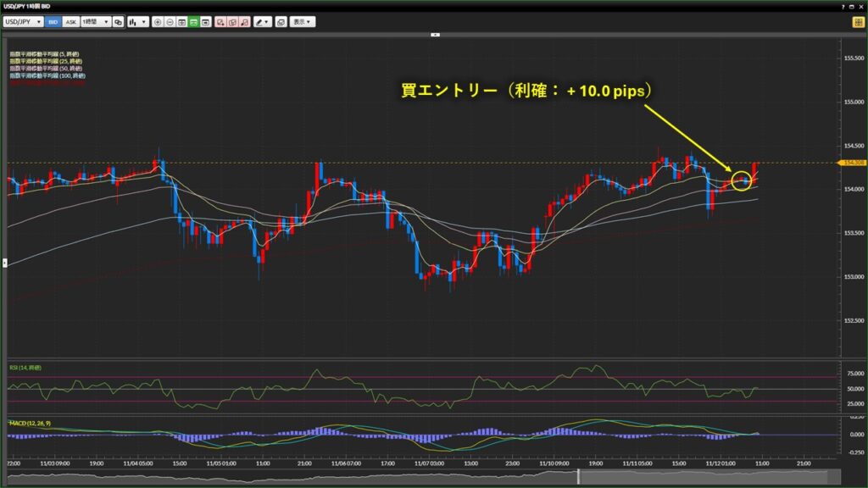Switch price display to BID
This screenshot has height=488, width=868.
53,22
